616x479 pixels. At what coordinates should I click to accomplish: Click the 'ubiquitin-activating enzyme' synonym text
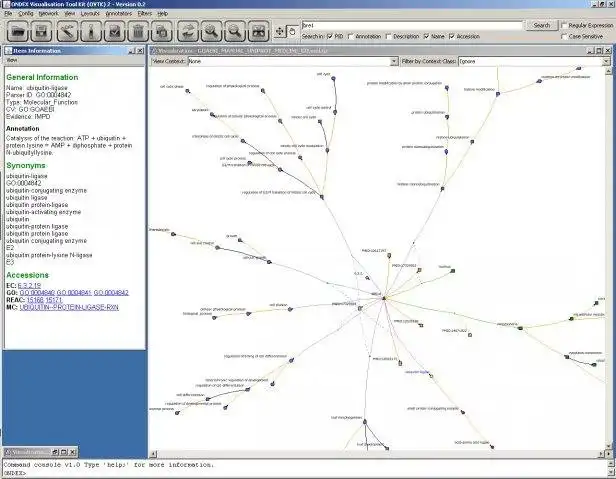(44, 212)
